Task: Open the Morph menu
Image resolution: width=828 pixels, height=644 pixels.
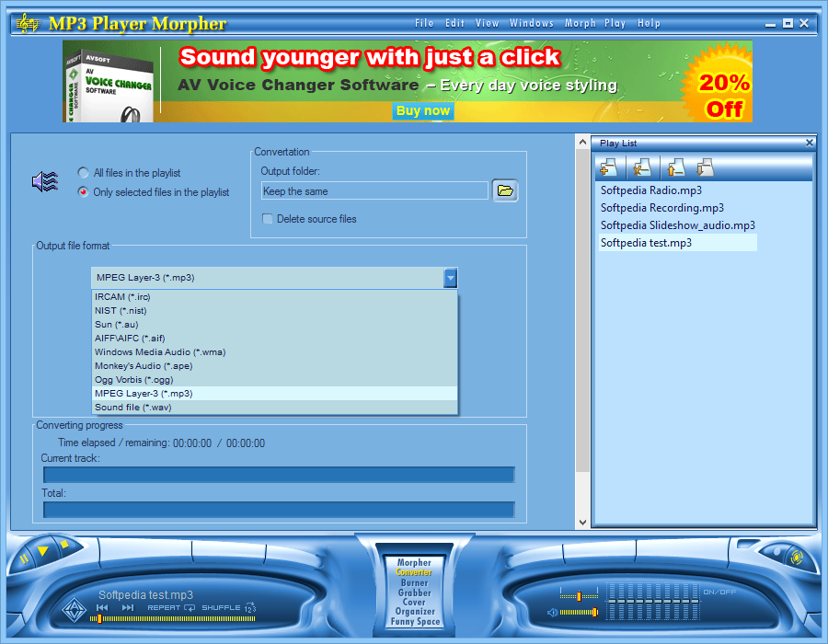Action: tap(580, 23)
